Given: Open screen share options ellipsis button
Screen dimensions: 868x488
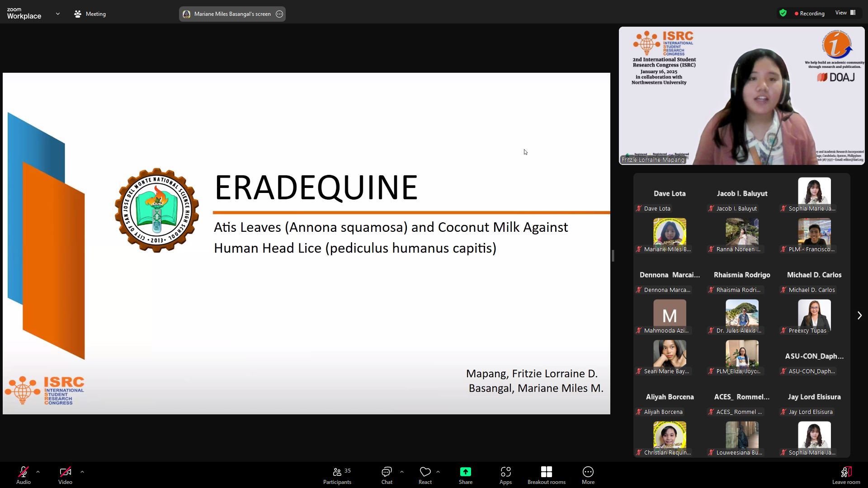Looking at the screenshot, I should [x=279, y=14].
